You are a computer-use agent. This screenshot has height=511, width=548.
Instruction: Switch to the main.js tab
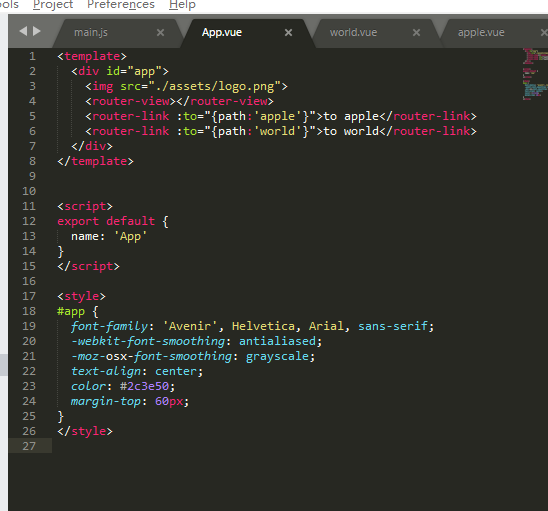(91, 33)
